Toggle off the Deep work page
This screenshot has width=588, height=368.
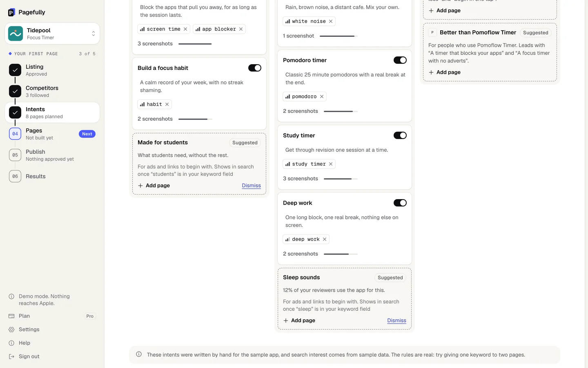tap(400, 203)
